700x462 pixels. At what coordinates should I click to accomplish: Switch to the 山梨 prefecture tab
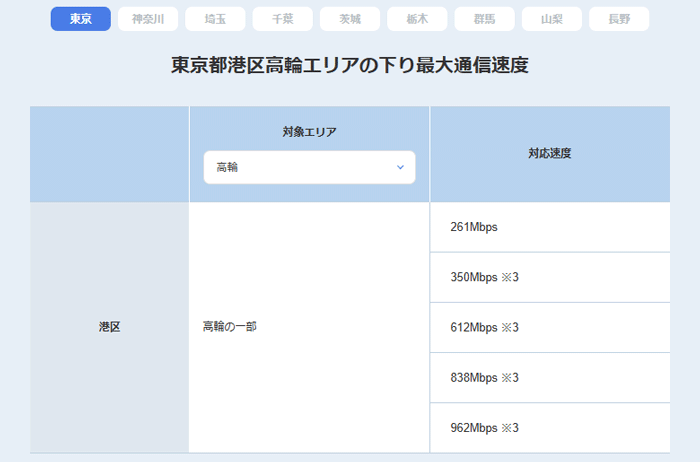[x=551, y=19]
